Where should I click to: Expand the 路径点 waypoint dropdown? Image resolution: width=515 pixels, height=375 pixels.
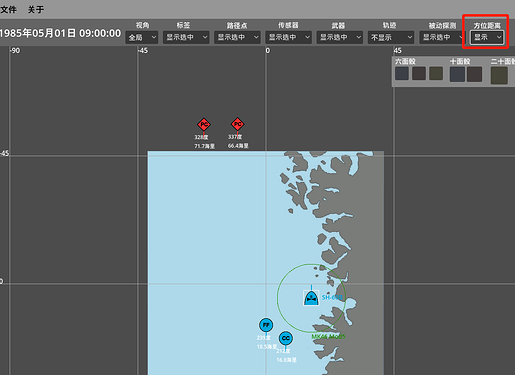tap(237, 37)
